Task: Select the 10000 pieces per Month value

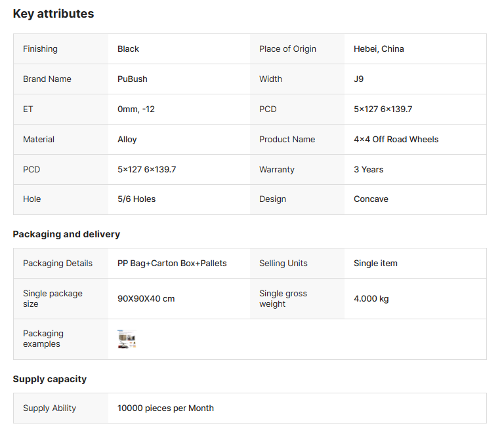Action: tap(165, 408)
